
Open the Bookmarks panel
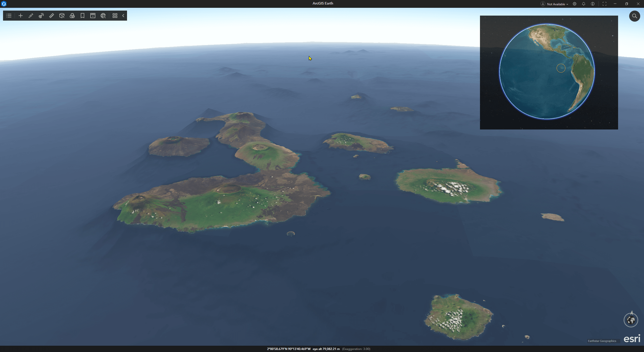83,16
